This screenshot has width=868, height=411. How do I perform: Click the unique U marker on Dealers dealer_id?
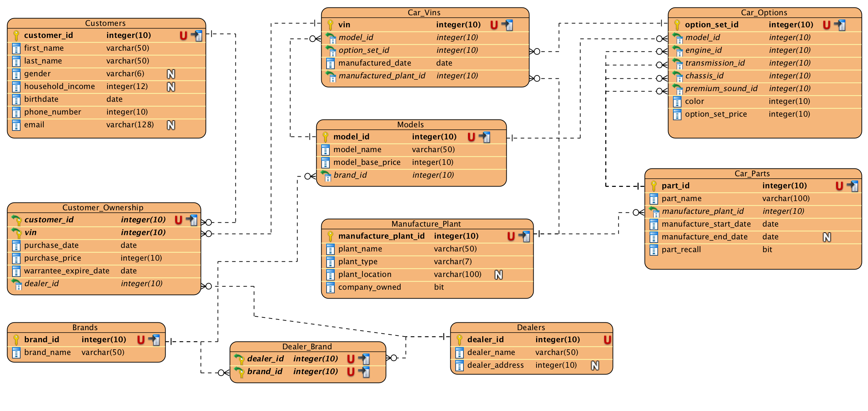click(607, 340)
